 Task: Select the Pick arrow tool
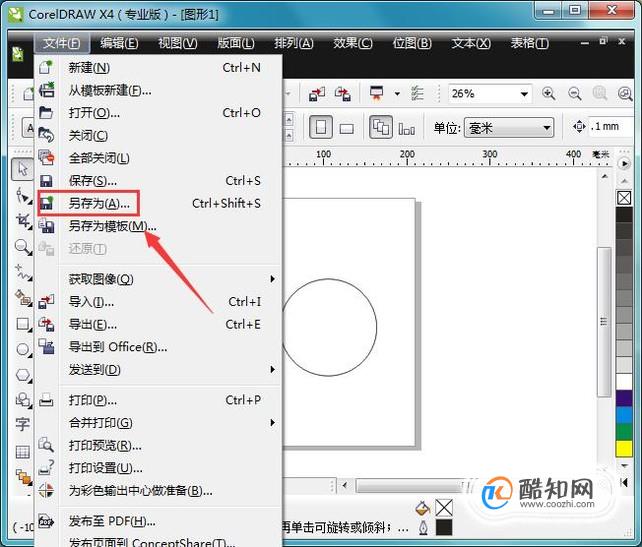[23, 169]
